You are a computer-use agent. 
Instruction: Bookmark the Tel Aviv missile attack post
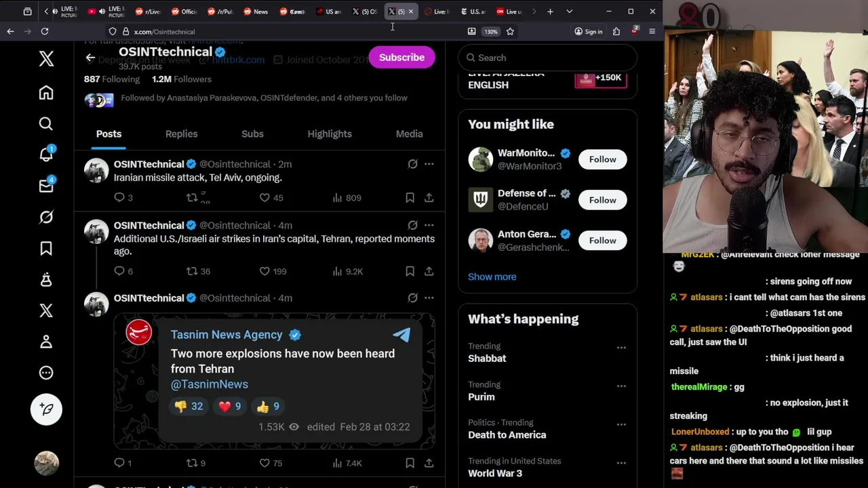point(410,198)
